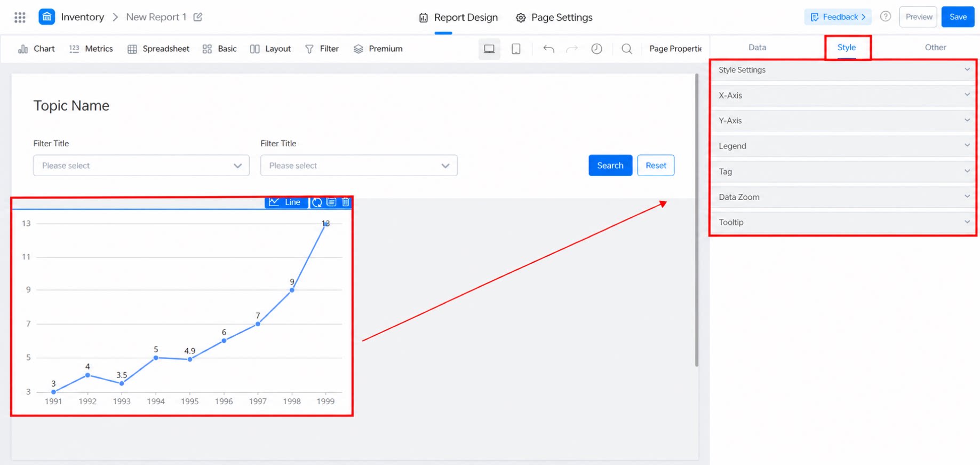Open the Page Settings tab
The width and height of the screenshot is (980, 465).
554,18
